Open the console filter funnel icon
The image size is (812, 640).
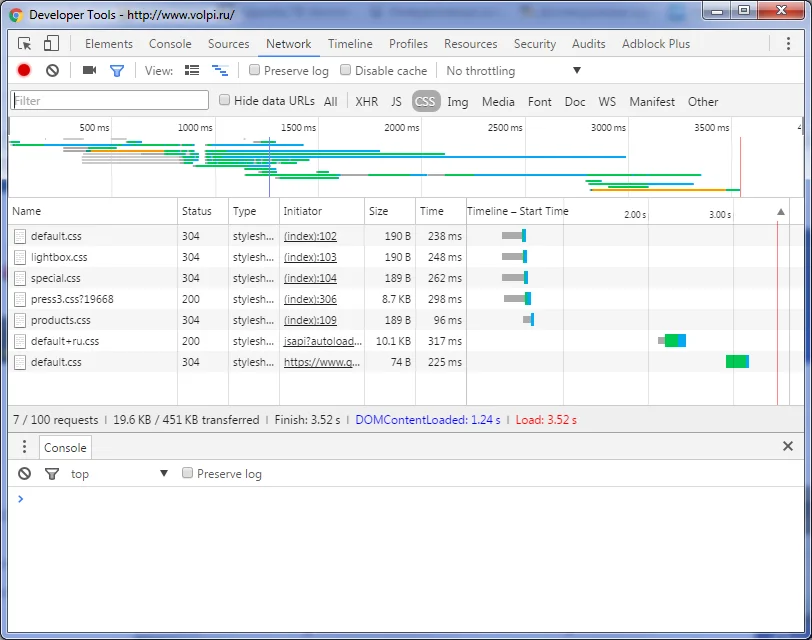(x=52, y=473)
